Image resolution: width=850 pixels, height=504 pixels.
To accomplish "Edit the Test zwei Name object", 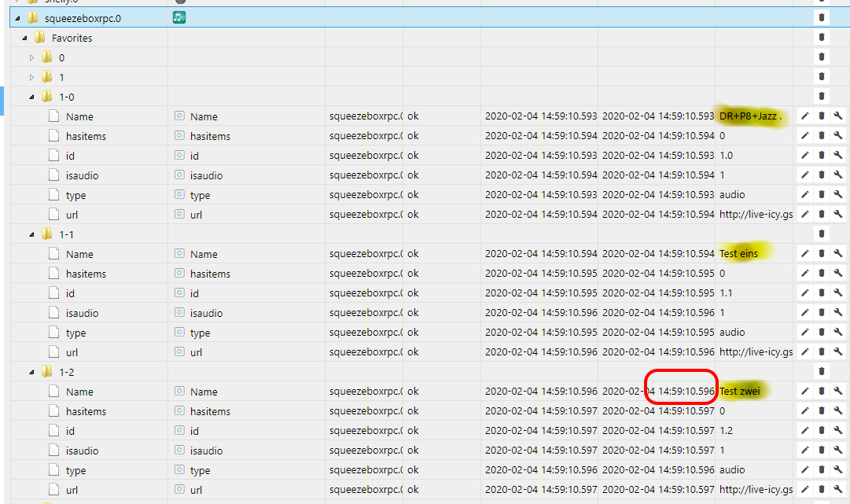I will [x=805, y=392].
